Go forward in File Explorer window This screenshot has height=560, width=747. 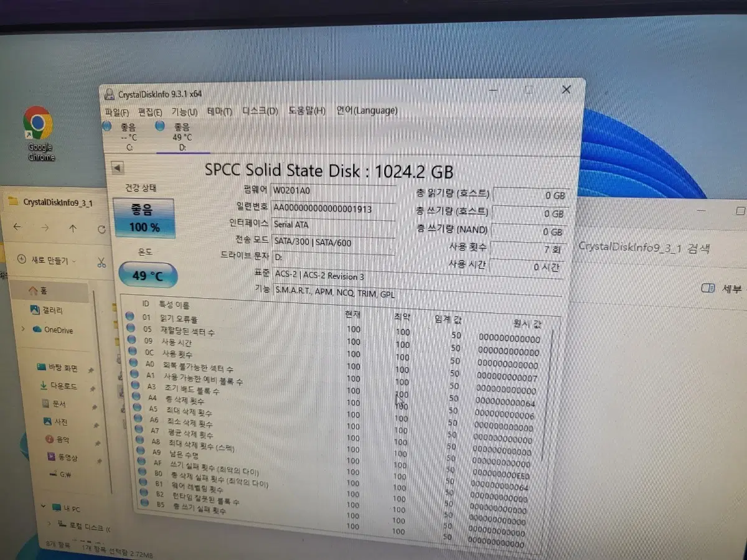(x=45, y=228)
